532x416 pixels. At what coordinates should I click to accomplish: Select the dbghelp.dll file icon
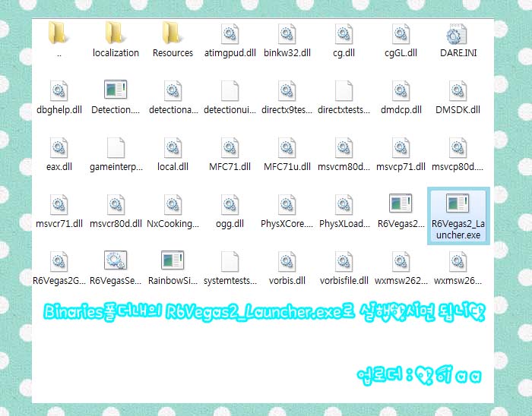(x=59, y=91)
